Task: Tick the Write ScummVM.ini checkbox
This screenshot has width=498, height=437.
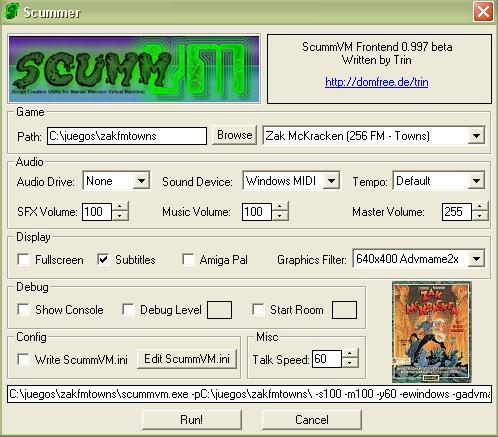Action: (24, 359)
